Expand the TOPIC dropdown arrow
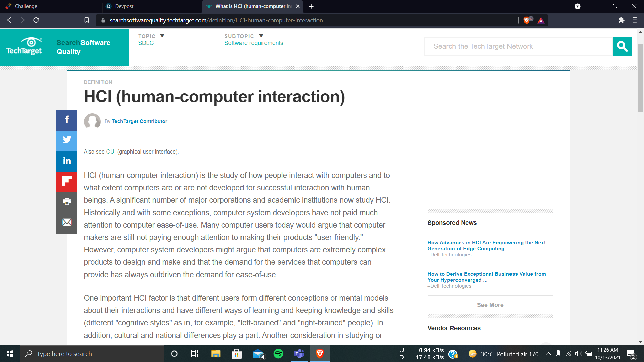This screenshot has width=644, height=362. (162, 36)
